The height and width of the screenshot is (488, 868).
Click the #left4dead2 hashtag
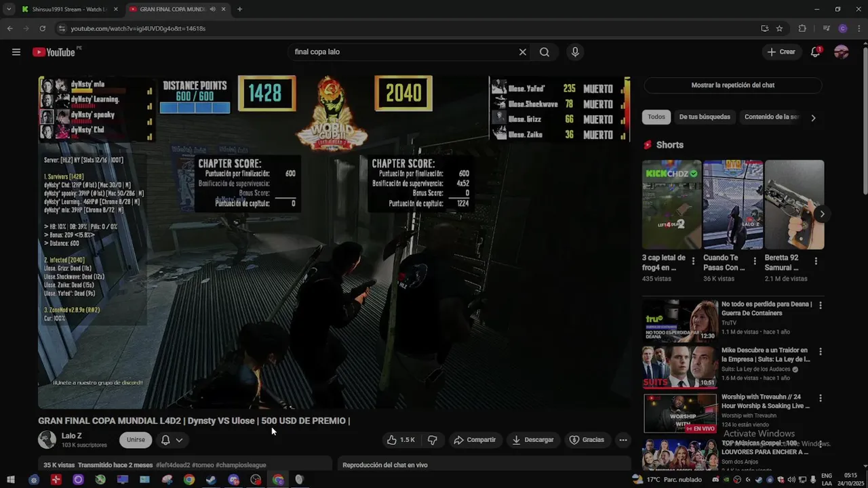(x=172, y=465)
